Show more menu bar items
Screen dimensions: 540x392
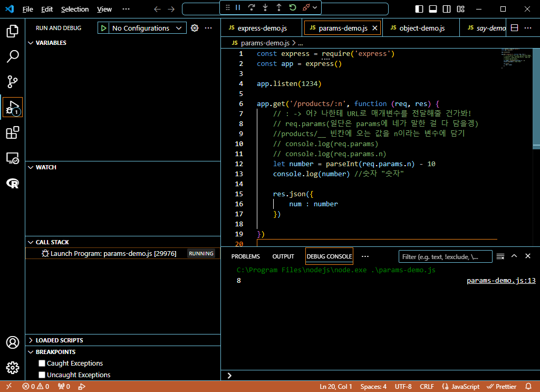126,9
